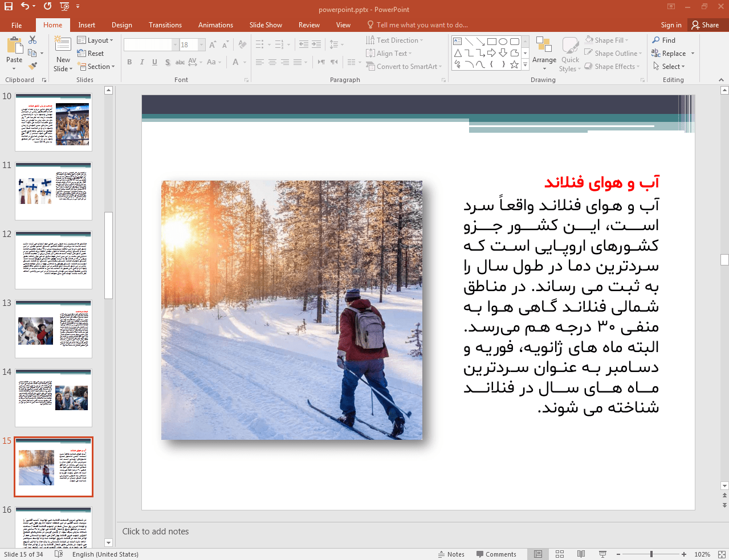
Task: Open the Shape Outline dropdown
Action: 613,53
